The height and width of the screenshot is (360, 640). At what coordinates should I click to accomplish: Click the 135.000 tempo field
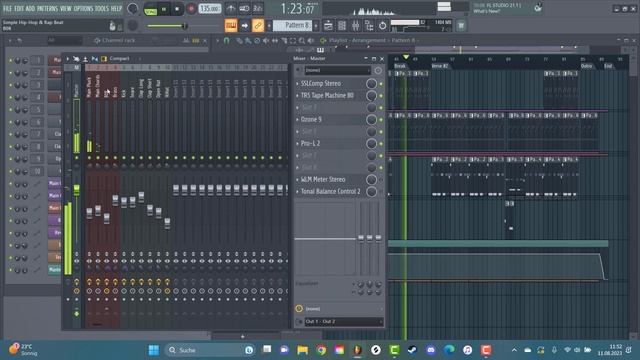point(210,9)
